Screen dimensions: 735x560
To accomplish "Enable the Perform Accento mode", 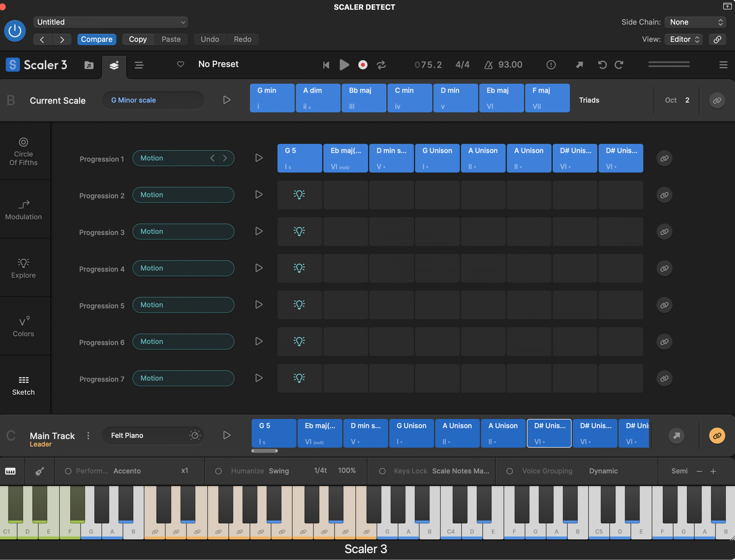I will click(69, 471).
